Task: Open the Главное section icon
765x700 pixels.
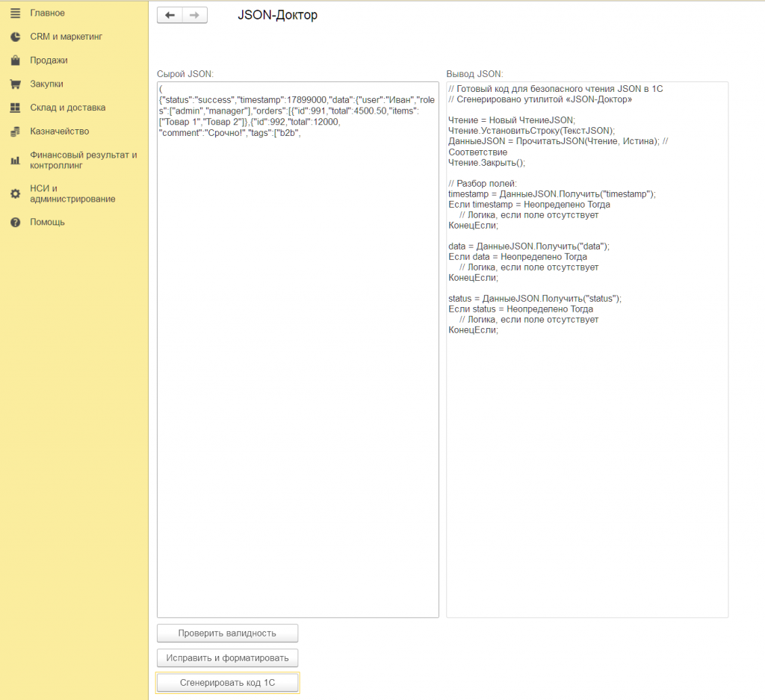Action: pos(15,13)
